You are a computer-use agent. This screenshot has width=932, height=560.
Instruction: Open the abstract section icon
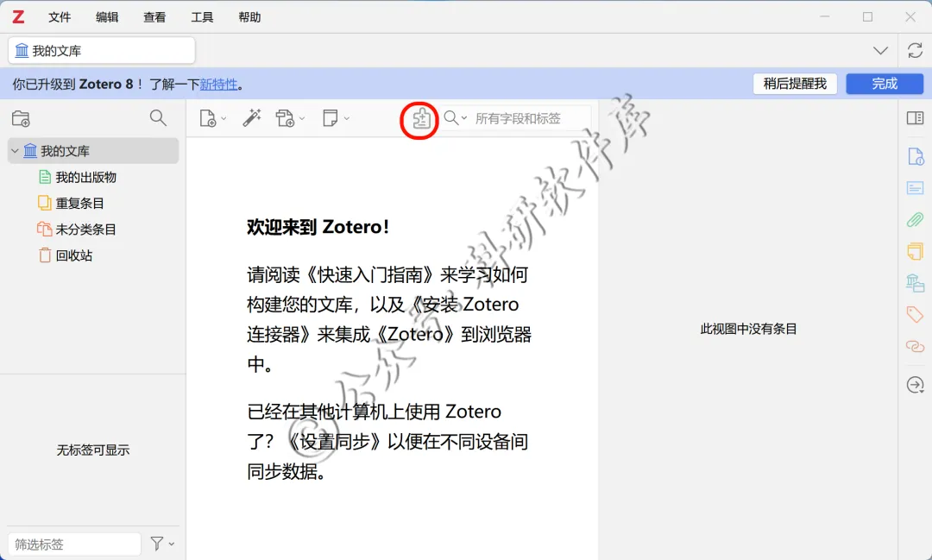(915, 188)
